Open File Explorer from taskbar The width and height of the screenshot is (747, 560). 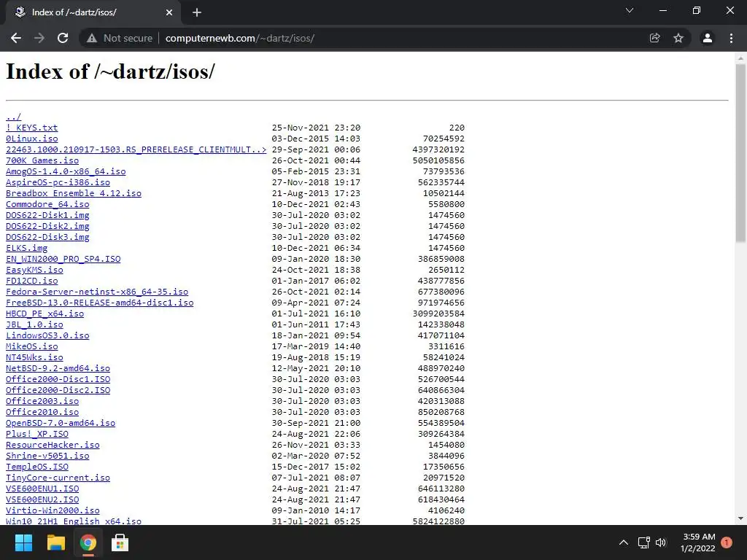[55, 542]
